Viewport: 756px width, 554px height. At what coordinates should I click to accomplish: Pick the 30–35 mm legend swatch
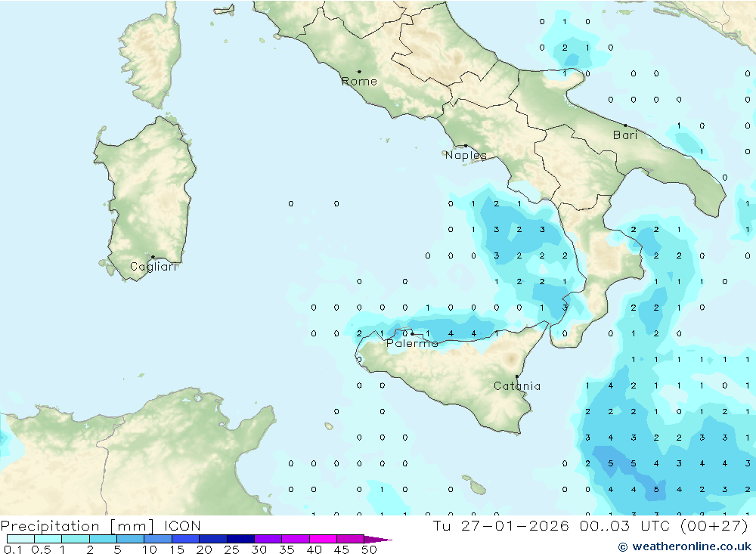(x=268, y=539)
